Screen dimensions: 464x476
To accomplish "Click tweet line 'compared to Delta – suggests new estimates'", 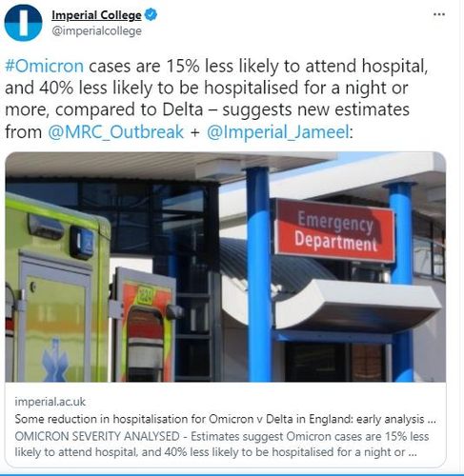I will tap(232, 109).
